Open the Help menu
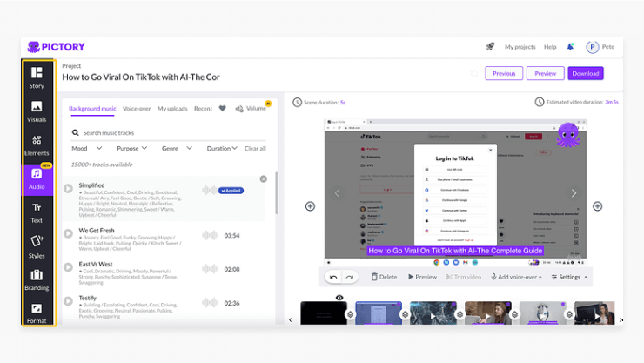 (x=550, y=47)
